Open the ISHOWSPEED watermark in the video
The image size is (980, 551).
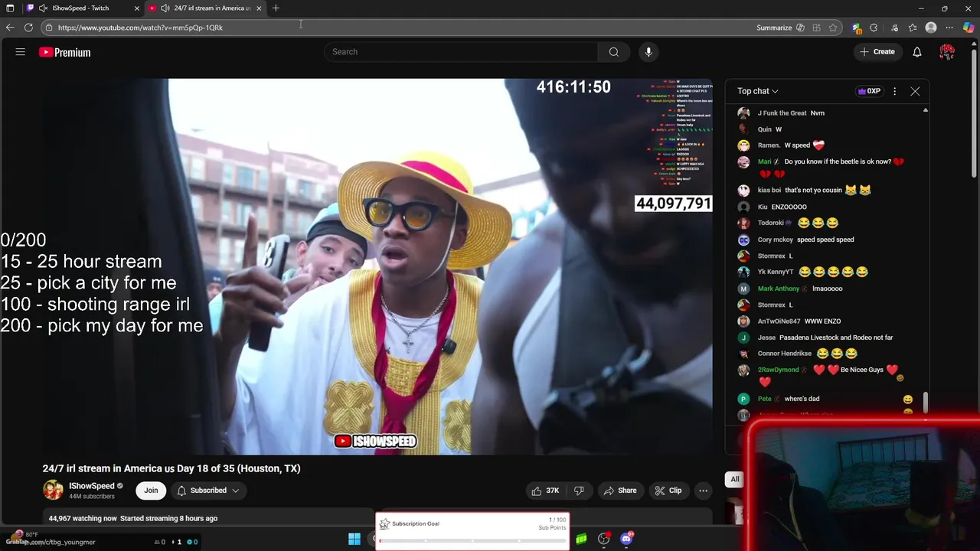coord(375,441)
